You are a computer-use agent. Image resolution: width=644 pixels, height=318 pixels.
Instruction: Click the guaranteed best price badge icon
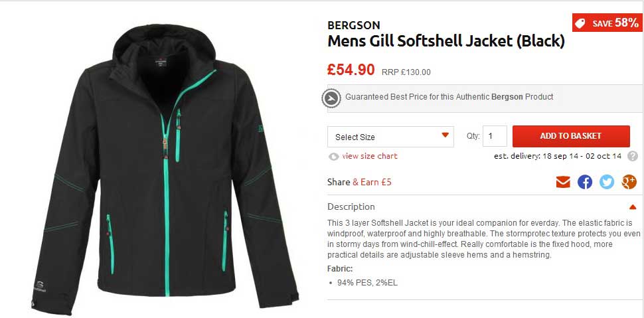[331, 98]
